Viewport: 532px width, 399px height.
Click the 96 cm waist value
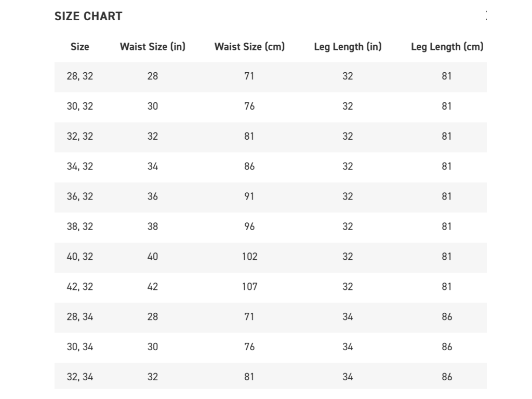[x=249, y=227]
